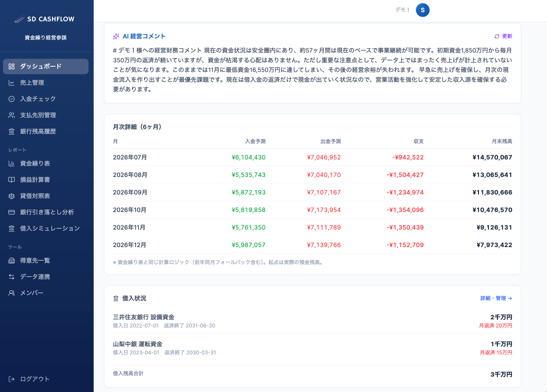The width and height of the screenshot is (547, 392).
Task: Select 支払先別管理 in the sidebar
Action: tap(46, 115)
